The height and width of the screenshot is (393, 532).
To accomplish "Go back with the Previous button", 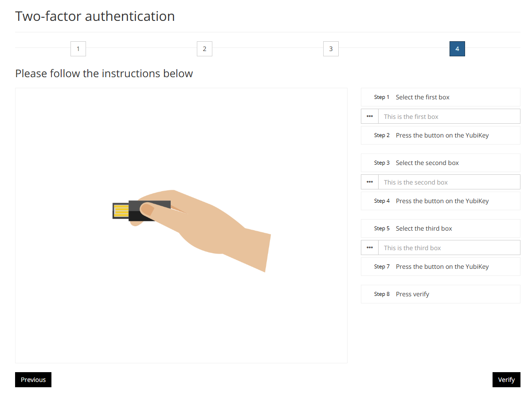I will click(x=33, y=380).
